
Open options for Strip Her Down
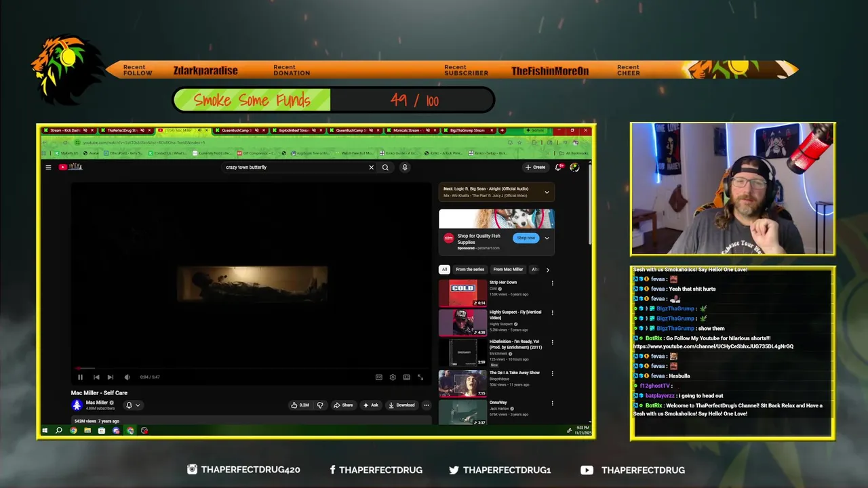(x=552, y=283)
